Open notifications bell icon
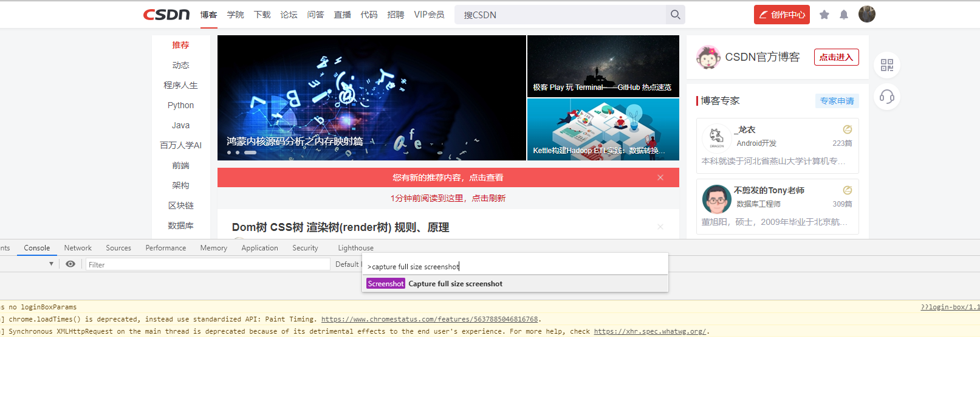Image resolution: width=980 pixels, height=406 pixels. pos(844,15)
